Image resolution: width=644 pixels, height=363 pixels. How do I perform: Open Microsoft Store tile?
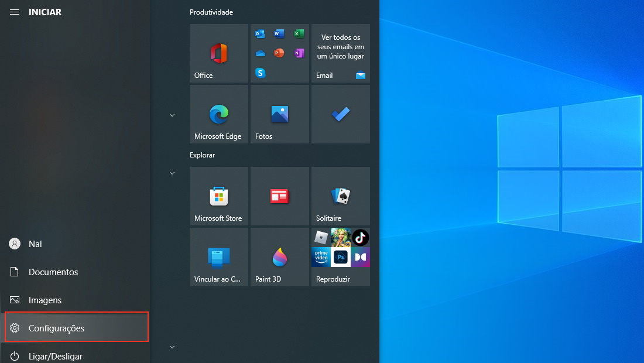click(218, 196)
